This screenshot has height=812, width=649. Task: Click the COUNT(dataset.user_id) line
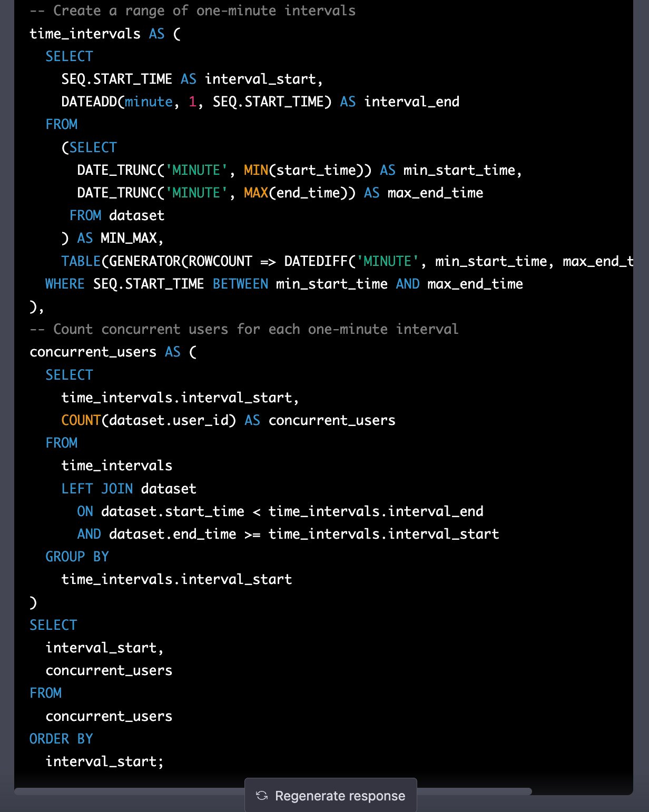pyautogui.click(x=229, y=421)
